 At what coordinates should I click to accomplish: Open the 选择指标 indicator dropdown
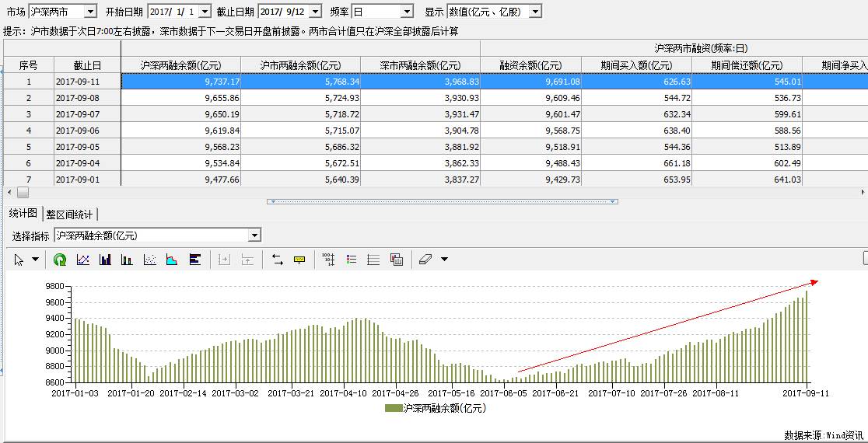(254, 235)
